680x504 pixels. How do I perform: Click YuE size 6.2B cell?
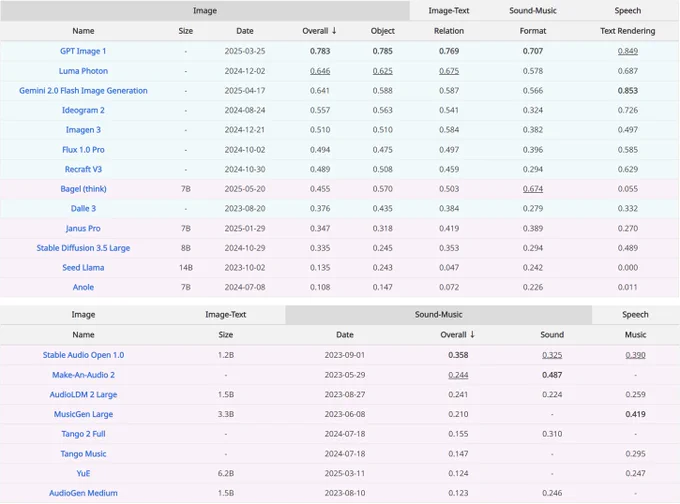tap(226, 474)
